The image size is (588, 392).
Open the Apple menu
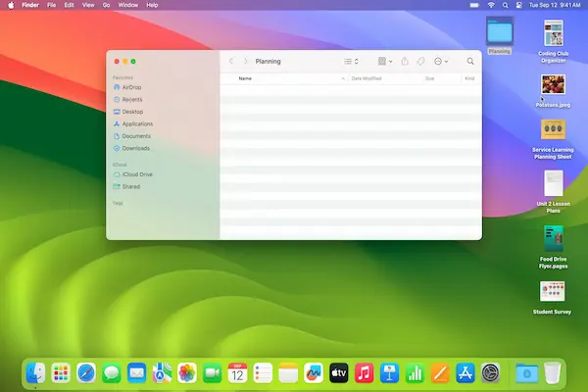pyautogui.click(x=11, y=5)
